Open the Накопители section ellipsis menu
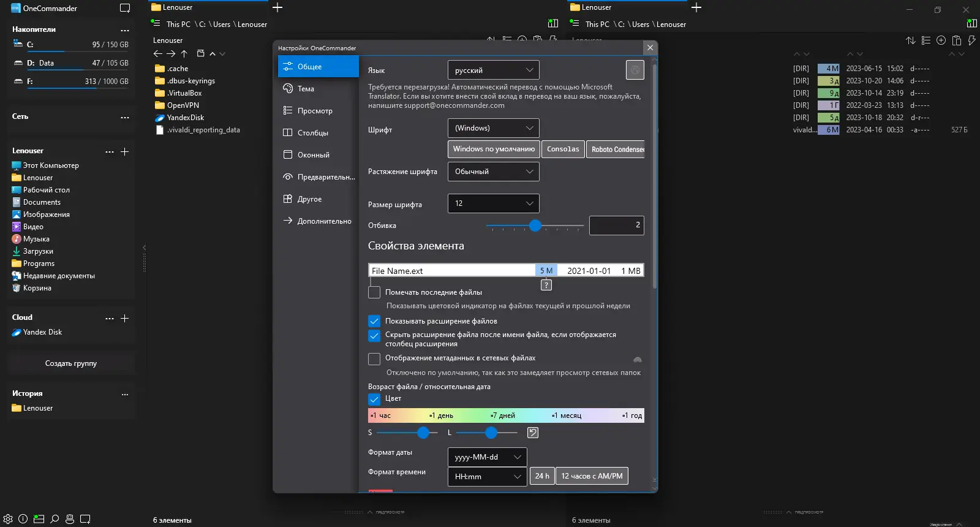 (x=125, y=30)
